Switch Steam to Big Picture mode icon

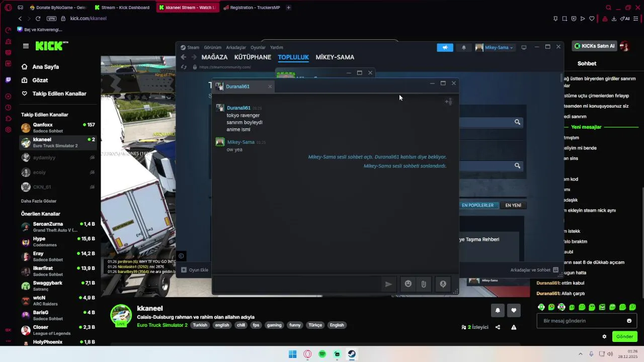[524, 47]
